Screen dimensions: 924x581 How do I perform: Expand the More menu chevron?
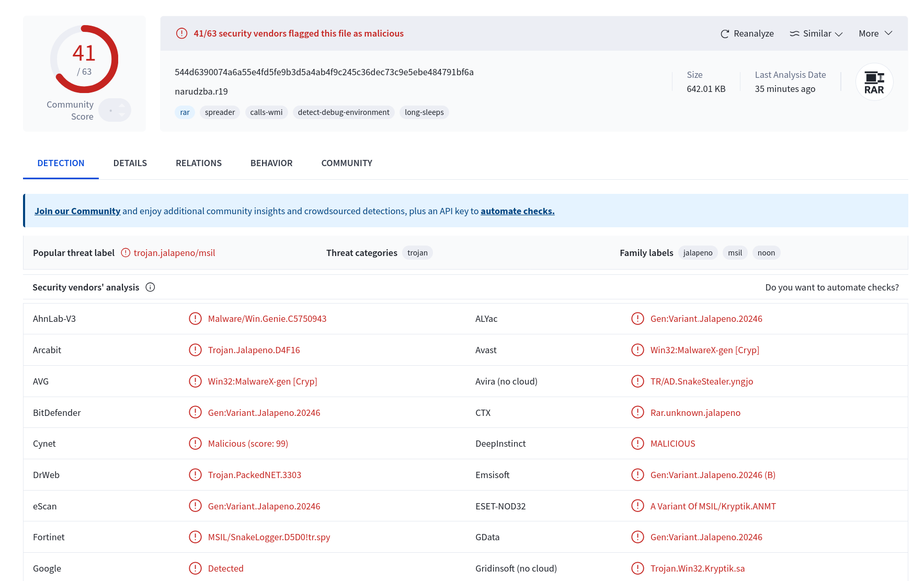(x=888, y=33)
